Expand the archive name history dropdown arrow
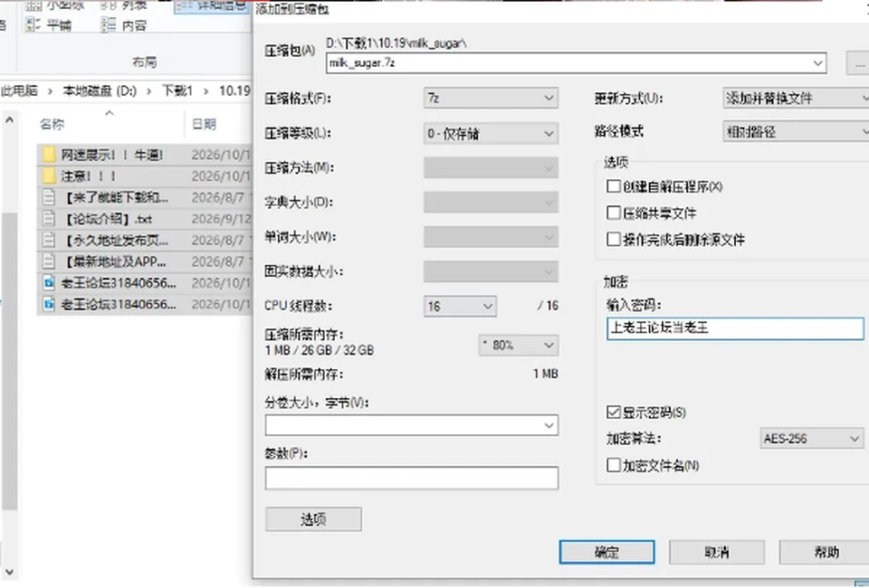869x588 pixels. [x=817, y=63]
